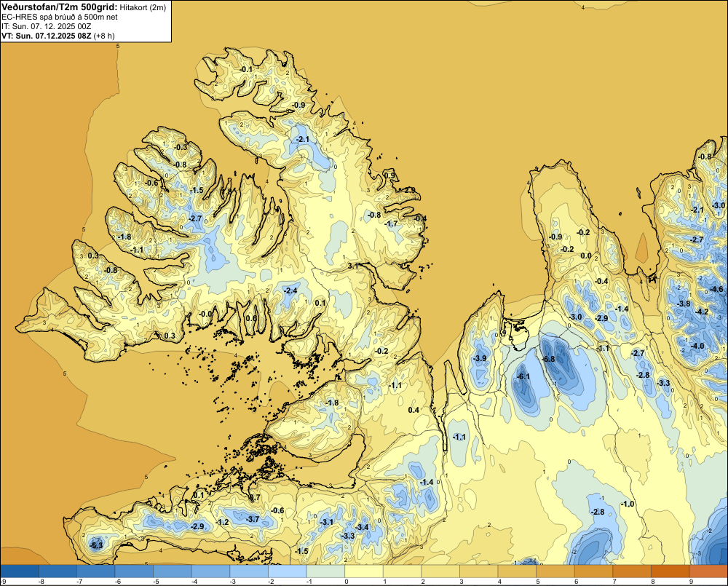728x586 pixels.
Task: Click the 0.4 temperature label
Action: pyautogui.click(x=414, y=410)
